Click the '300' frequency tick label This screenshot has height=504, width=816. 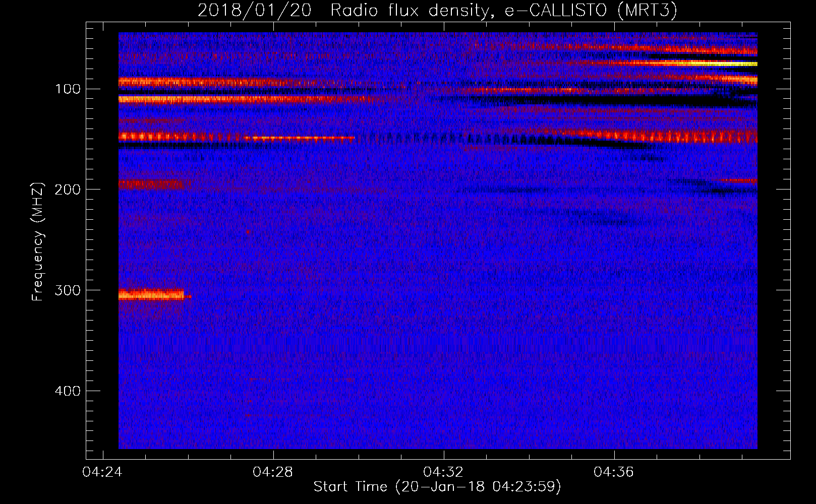click(68, 290)
